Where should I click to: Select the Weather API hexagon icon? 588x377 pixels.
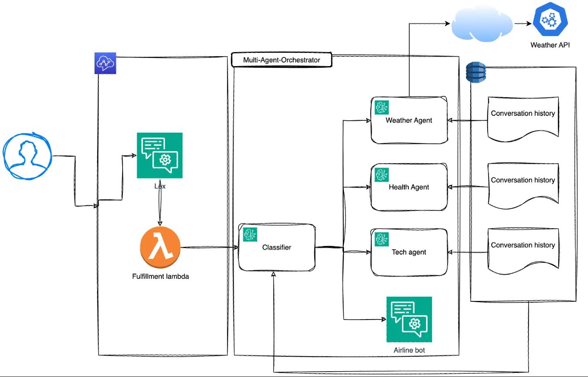tap(550, 19)
